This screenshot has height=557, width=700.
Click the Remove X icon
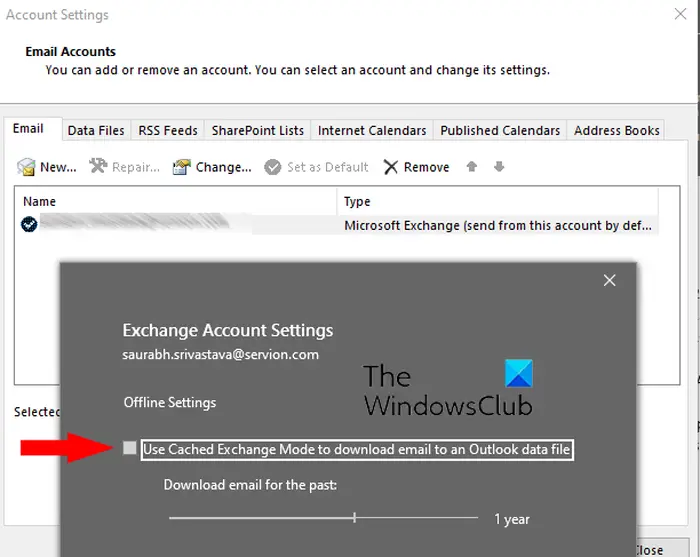point(391,167)
